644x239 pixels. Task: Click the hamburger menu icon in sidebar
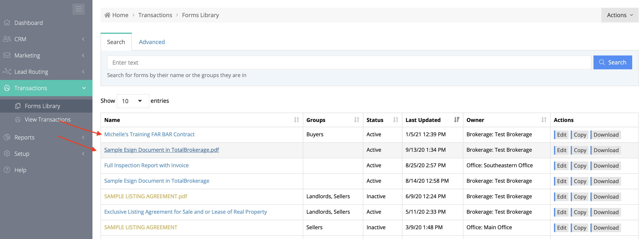78,9
